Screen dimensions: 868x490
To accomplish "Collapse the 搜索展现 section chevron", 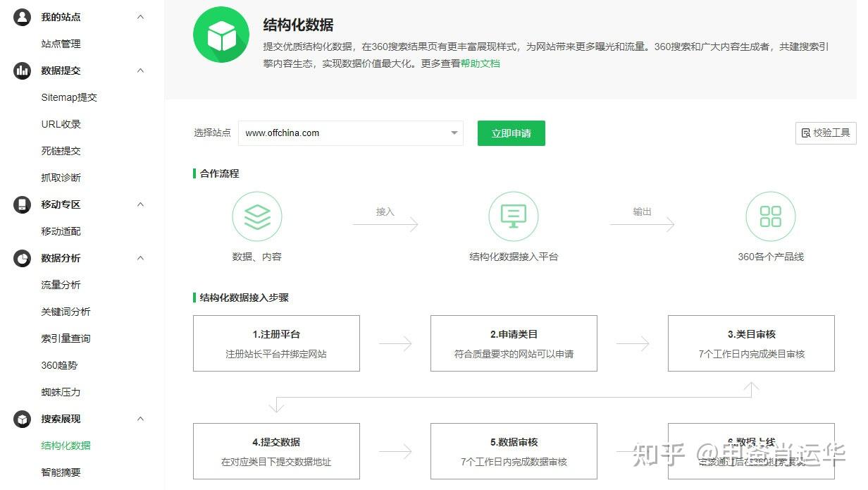I will pyautogui.click(x=140, y=419).
